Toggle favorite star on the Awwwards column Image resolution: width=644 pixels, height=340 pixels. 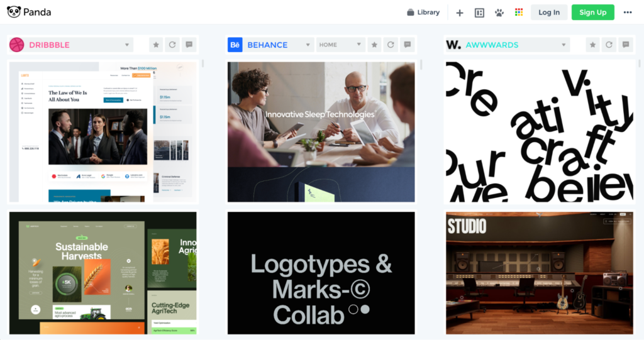592,45
